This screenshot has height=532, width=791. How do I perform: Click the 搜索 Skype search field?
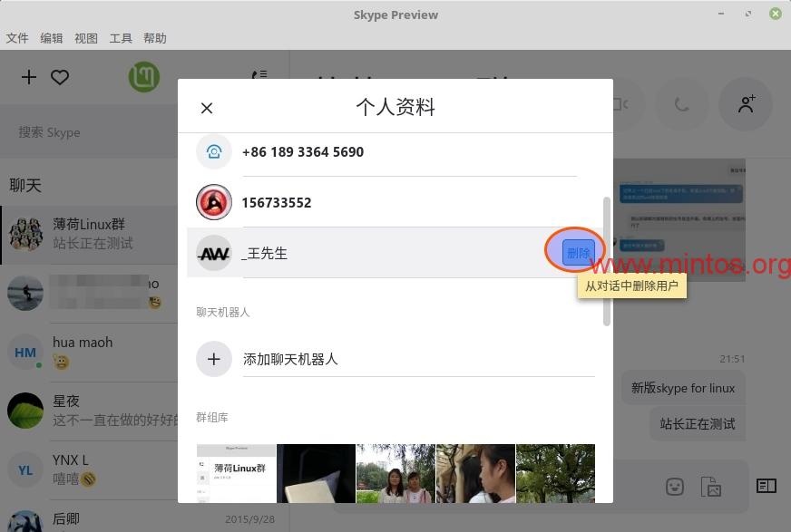(x=91, y=132)
